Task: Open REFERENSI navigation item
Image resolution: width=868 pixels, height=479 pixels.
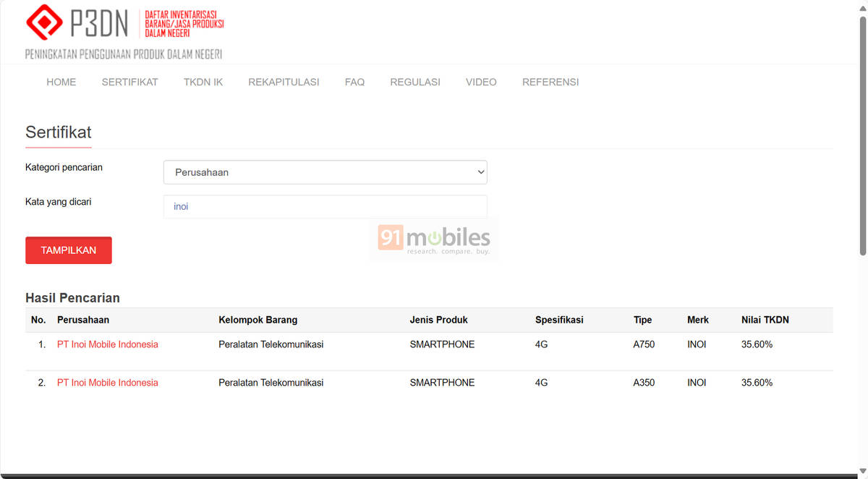Action: tap(550, 82)
